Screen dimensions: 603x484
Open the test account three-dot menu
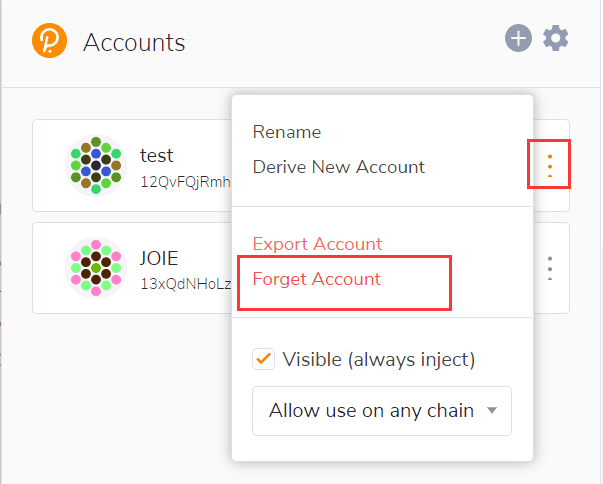[x=550, y=166]
